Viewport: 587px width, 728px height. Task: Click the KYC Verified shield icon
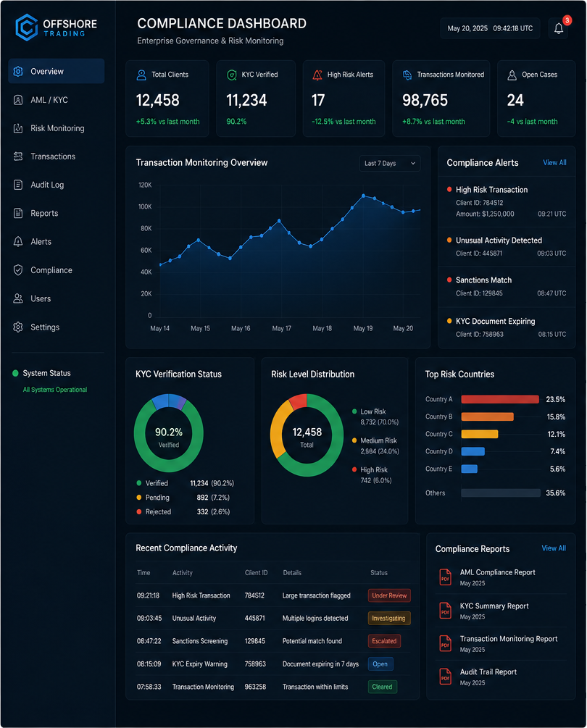tap(232, 75)
